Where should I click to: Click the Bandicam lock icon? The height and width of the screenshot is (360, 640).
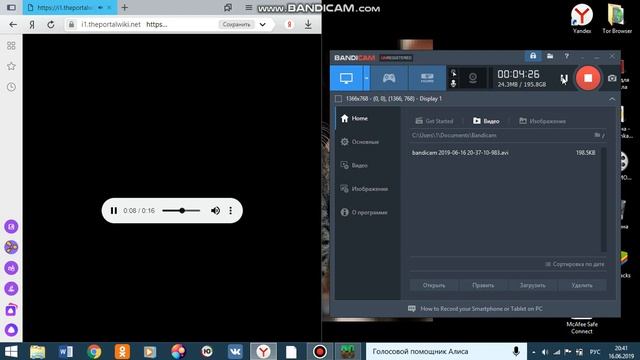click(533, 56)
